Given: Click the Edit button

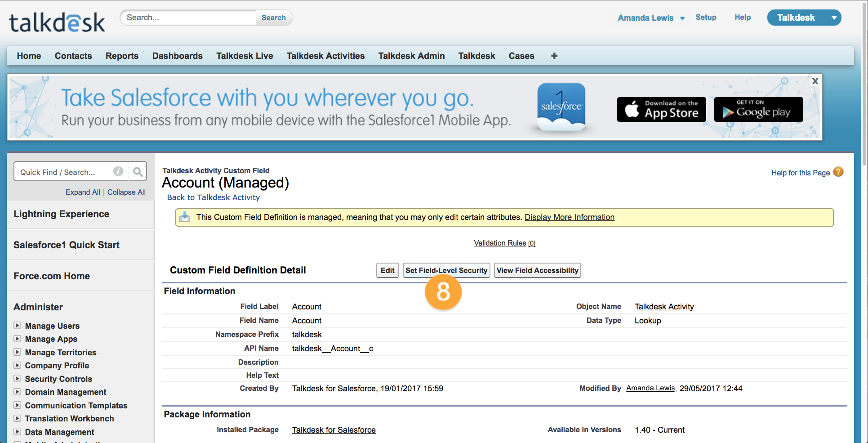Looking at the screenshot, I should (387, 270).
